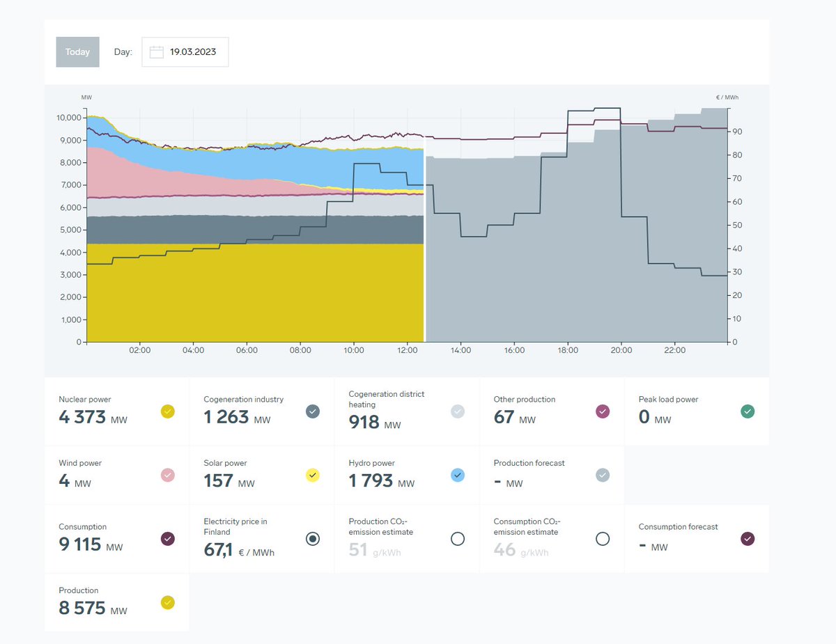Screen dimensions: 836x644
Task: Click the Hydro power 1 793 MW value
Action: point(382,480)
